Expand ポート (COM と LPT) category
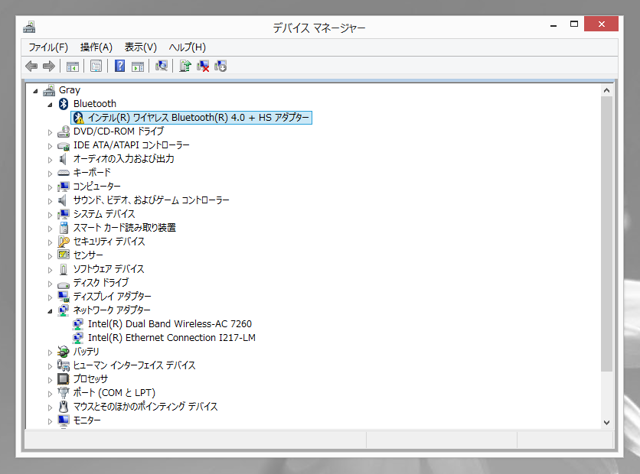The image size is (640, 474). coord(50,394)
